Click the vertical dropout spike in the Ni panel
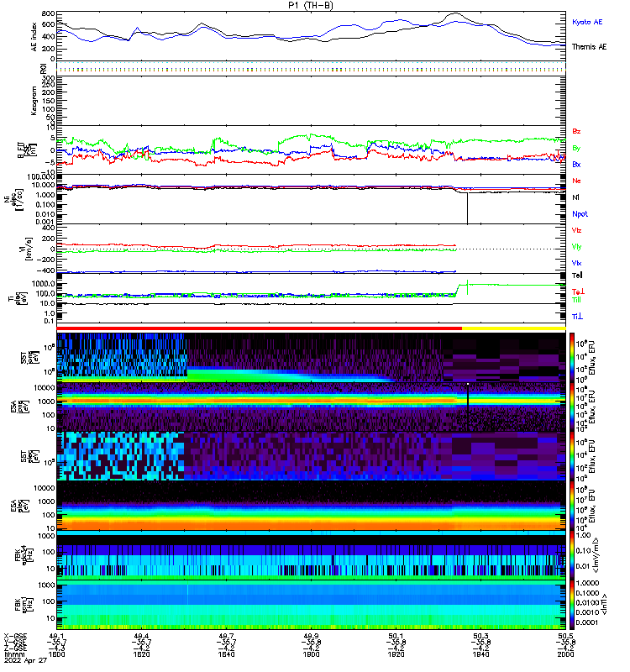Image resolution: width=630 pixels, height=672 pixels. (467, 207)
